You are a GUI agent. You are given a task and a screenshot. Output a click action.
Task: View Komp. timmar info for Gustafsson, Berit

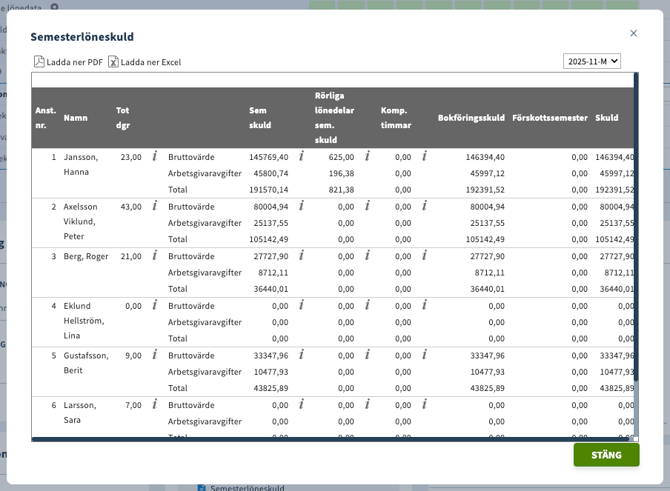pyautogui.click(x=424, y=354)
